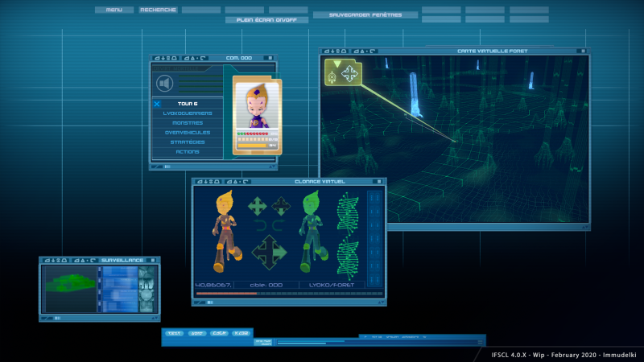Image resolution: width=644 pixels, height=362 pixels.
Task: Open the Lyokoguerriers menu entry
Action: click(x=188, y=113)
